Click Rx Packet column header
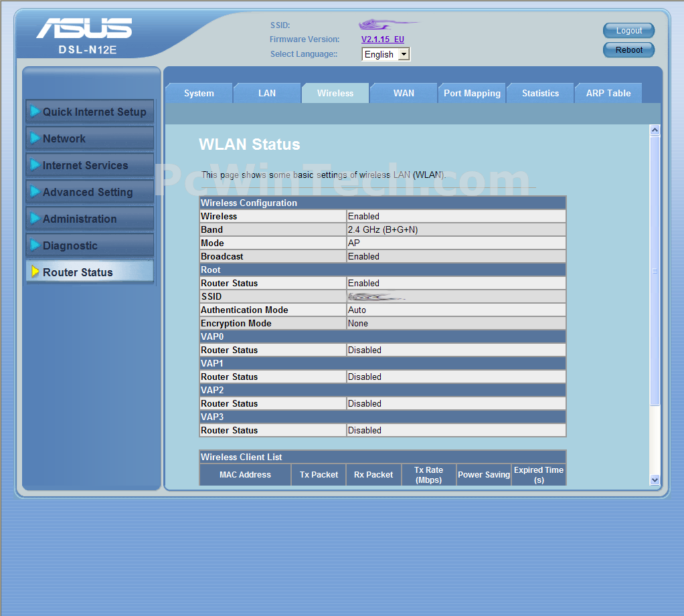This screenshot has height=616, width=684. tap(373, 475)
